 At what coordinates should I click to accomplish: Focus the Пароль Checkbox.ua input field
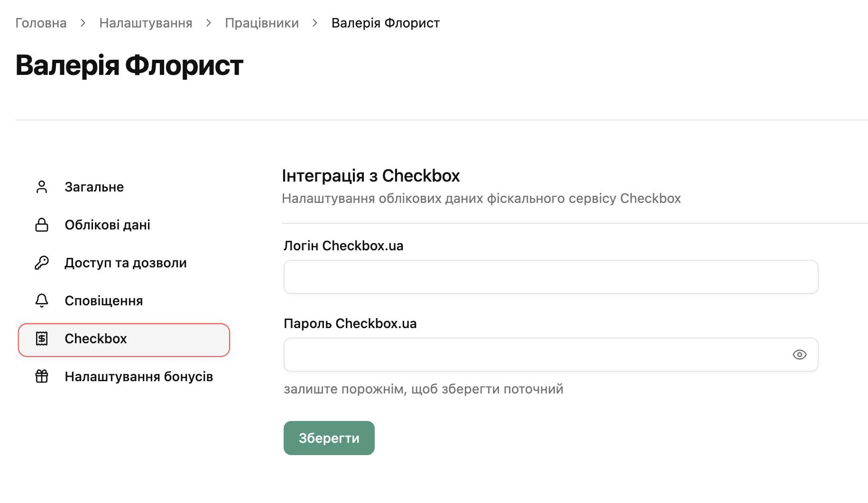(551, 355)
